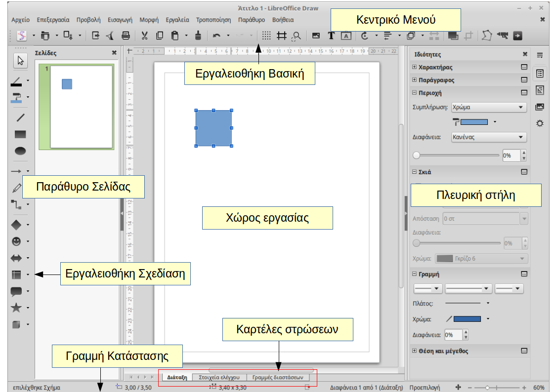Switch to the Γραμμές διαστάσεων layer tab
The width and height of the screenshot is (555, 392).
[278, 377]
